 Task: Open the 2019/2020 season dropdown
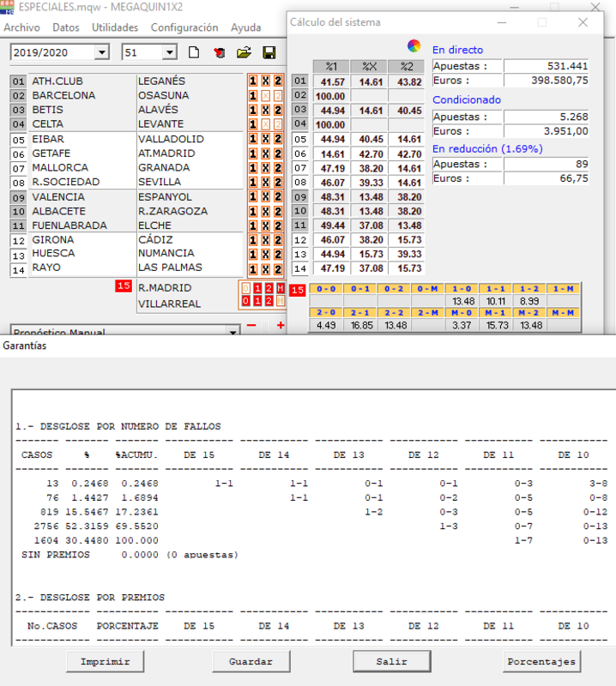(101, 52)
